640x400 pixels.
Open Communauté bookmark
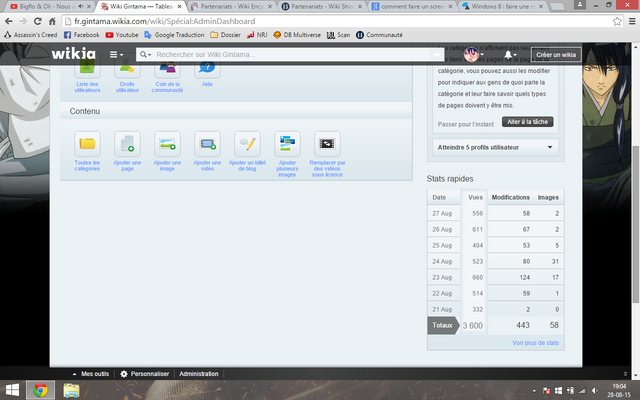[379, 35]
